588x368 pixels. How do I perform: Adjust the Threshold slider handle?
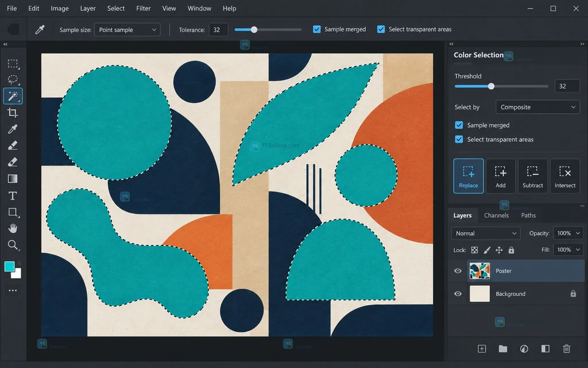coord(491,86)
